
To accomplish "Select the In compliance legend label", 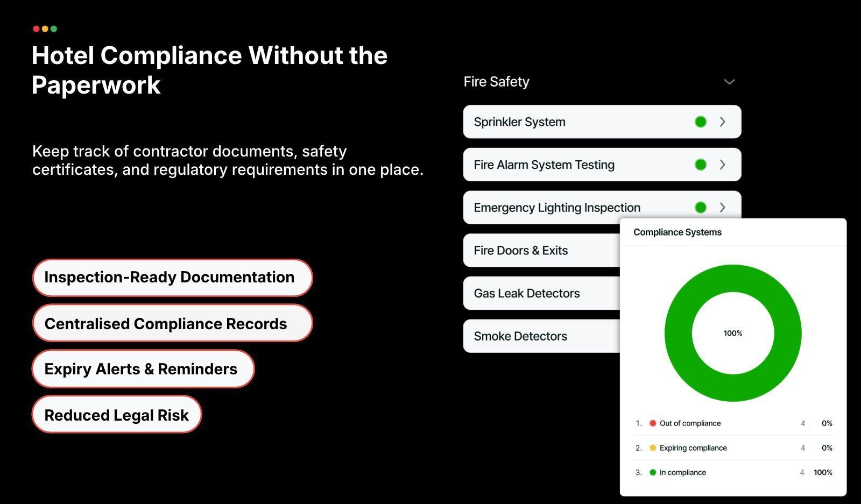I will click(x=683, y=473).
